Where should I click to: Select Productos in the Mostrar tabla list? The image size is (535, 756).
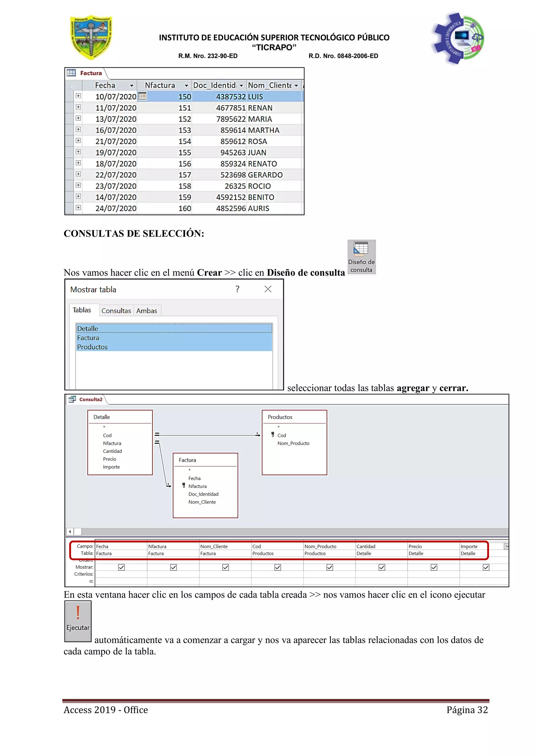(x=174, y=347)
